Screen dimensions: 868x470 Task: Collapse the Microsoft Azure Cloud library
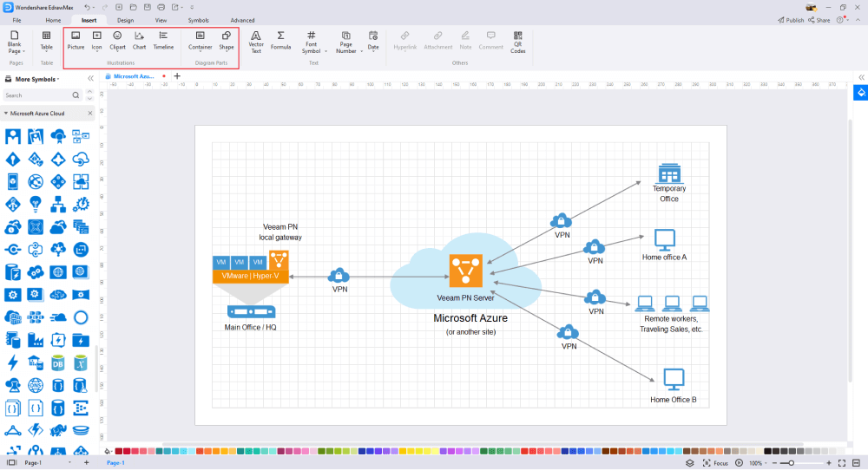[6, 113]
